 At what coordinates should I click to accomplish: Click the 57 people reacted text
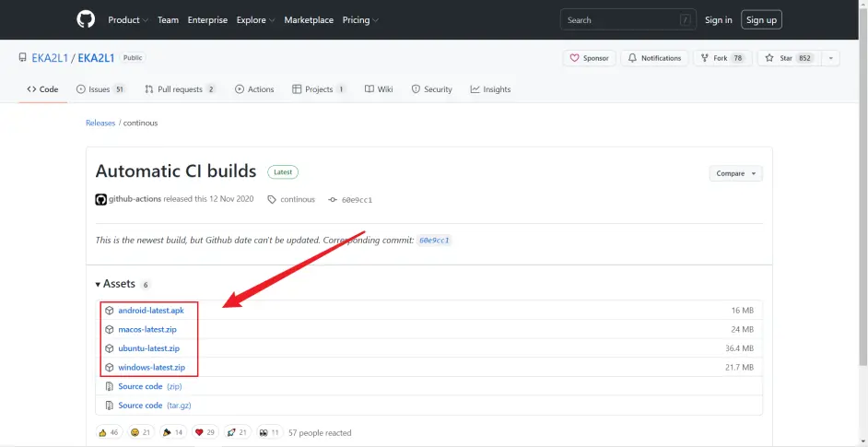coord(320,432)
